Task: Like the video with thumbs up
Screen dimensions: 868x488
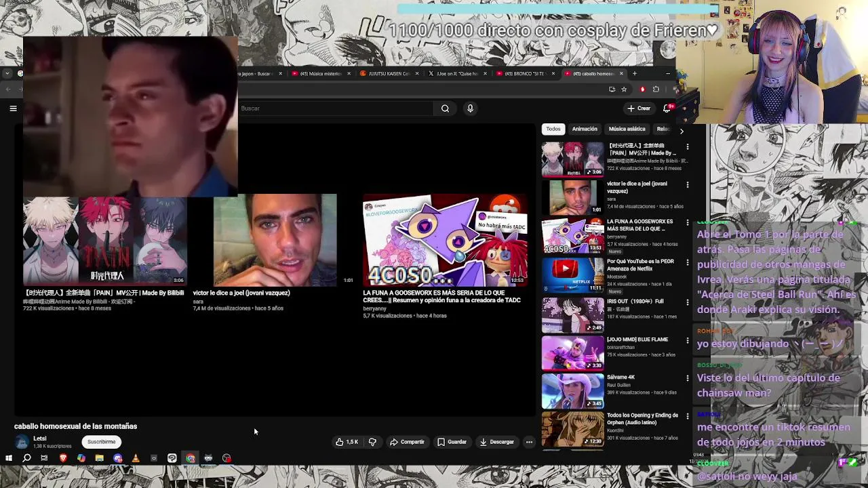Action: 347,442
